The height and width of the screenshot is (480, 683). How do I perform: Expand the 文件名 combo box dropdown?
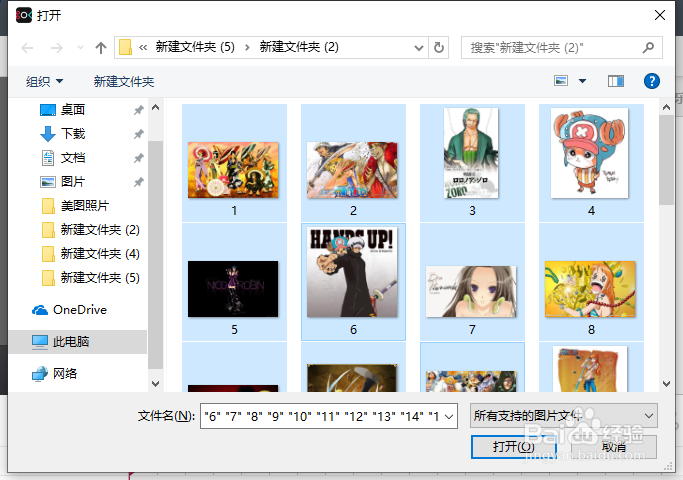(449, 416)
